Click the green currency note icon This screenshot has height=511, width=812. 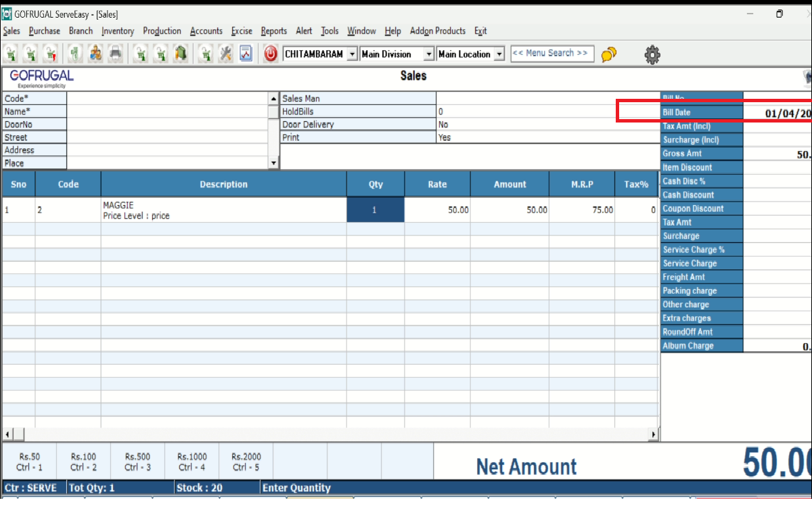click(x=76, y=53)
